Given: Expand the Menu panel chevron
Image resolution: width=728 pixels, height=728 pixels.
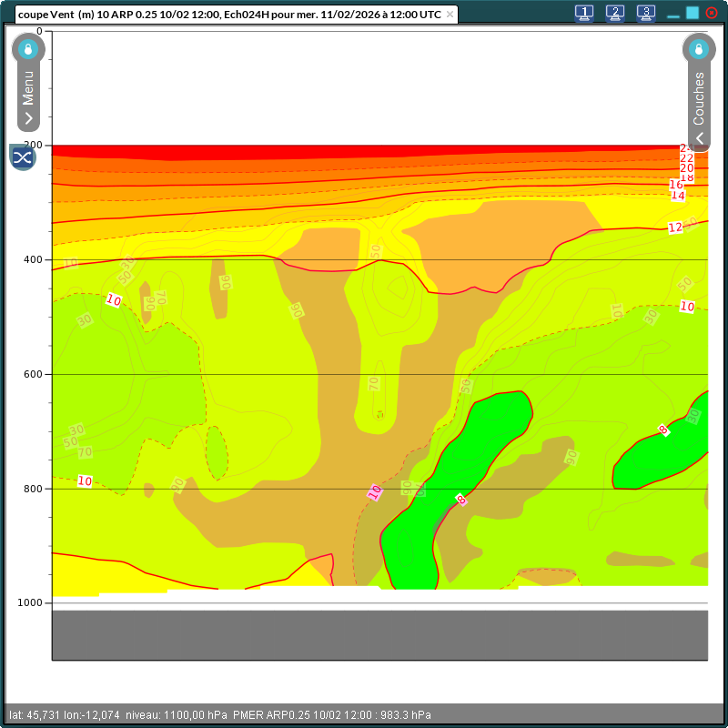Looking at the screenshot, I should click(x=28, y=119).
